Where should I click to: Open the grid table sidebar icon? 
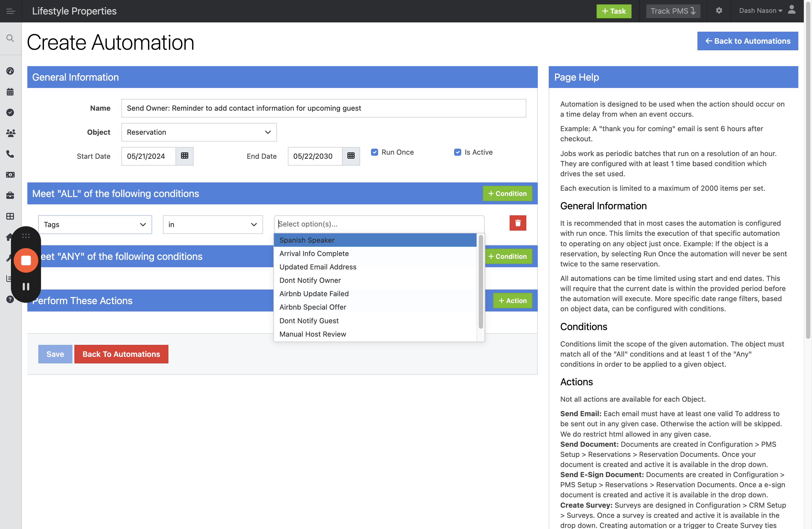[10, 216]
